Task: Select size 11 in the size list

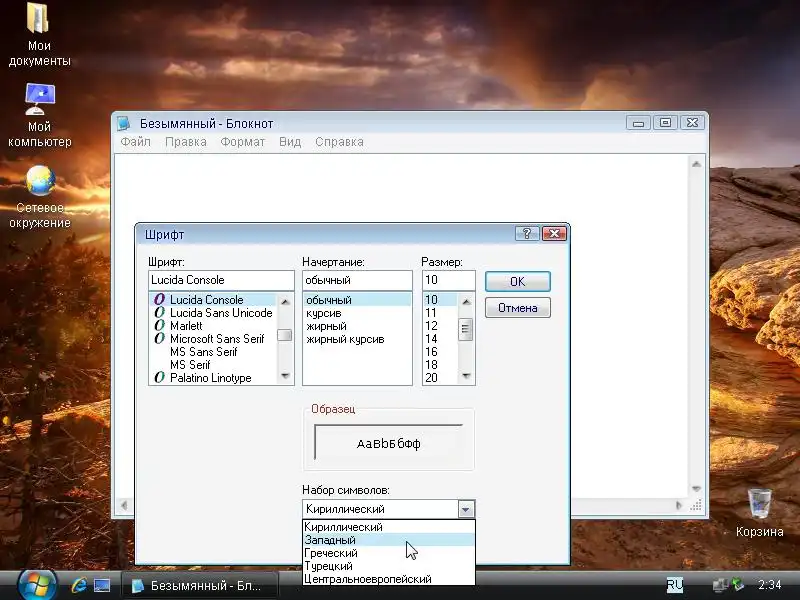Action: (441, 313)
